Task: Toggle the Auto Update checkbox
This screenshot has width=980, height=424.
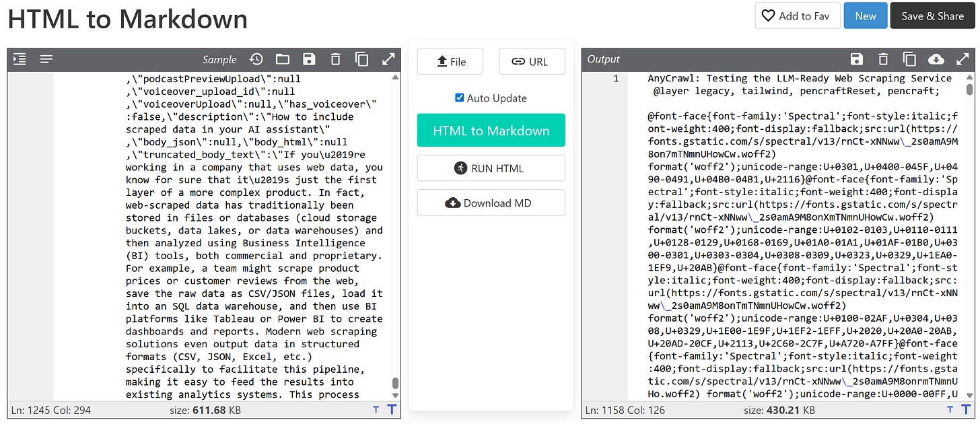Action: tap(459, 97)
